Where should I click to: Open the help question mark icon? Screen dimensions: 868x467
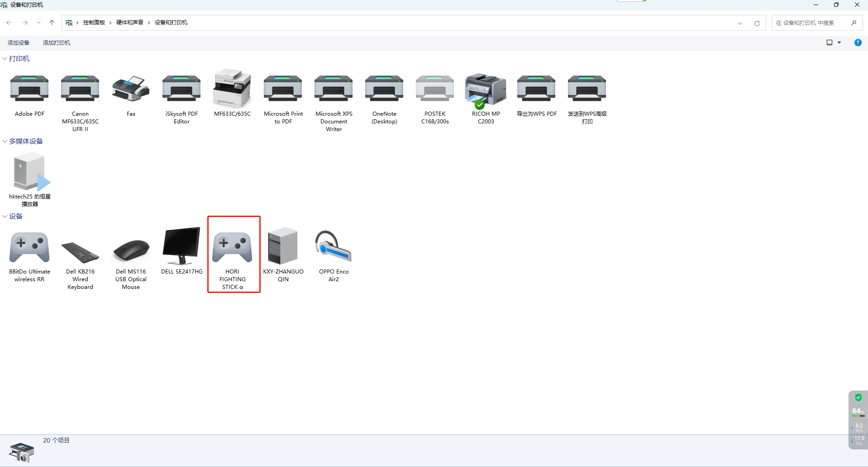858,42
